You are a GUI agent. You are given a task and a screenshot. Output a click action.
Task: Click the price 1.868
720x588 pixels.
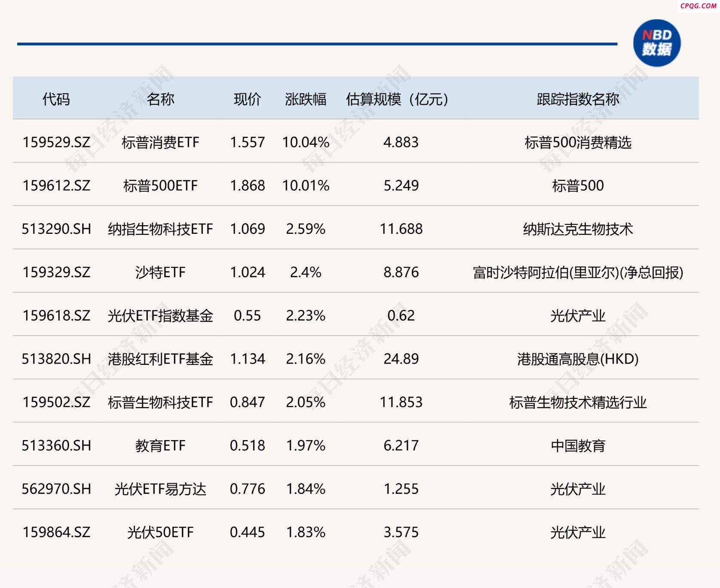pyautogui.click(x=248, y=186)
